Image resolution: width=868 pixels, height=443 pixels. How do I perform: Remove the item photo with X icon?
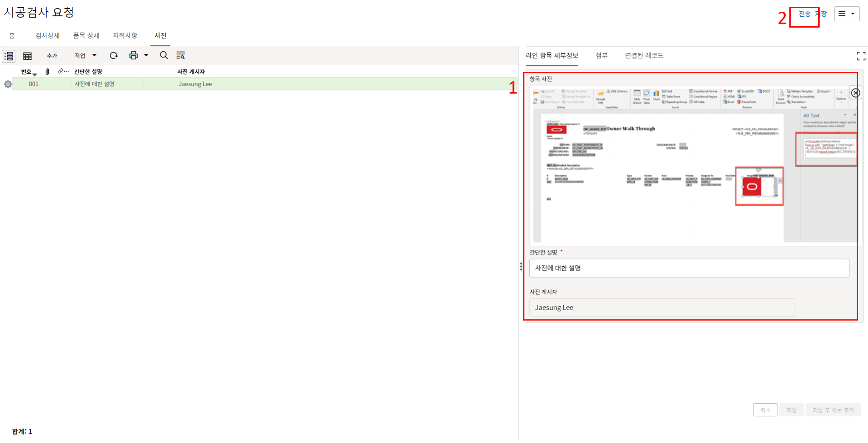pos(855,93)
